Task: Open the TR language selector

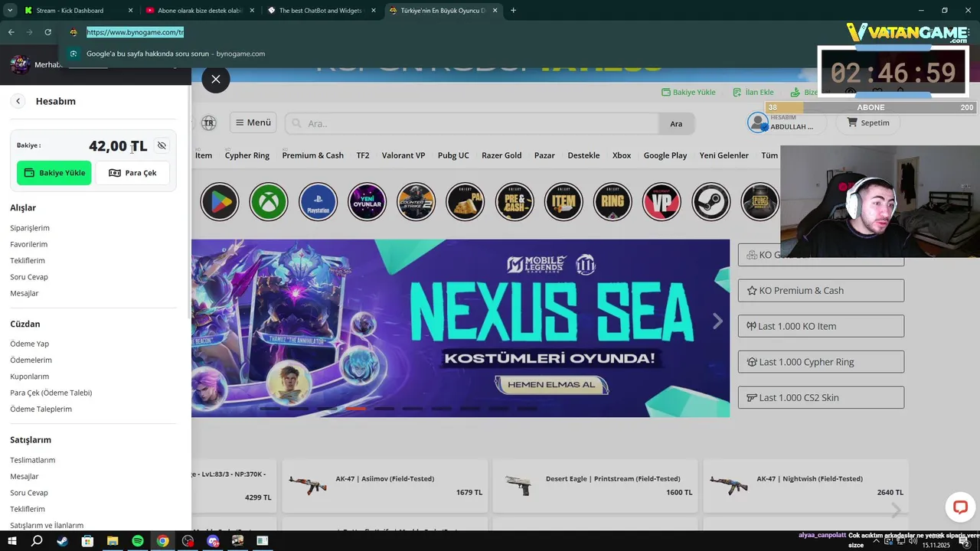Action: coord(208,122)
